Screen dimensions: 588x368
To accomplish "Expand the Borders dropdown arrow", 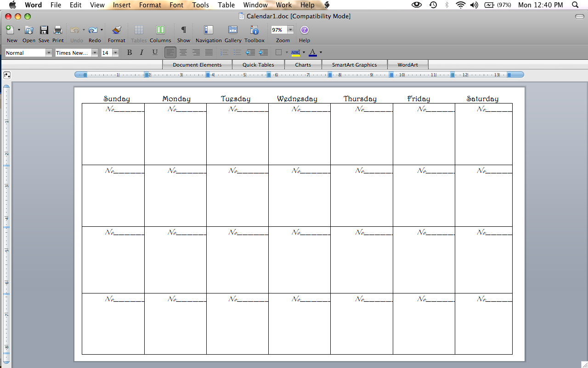I will tap(287, 52).
